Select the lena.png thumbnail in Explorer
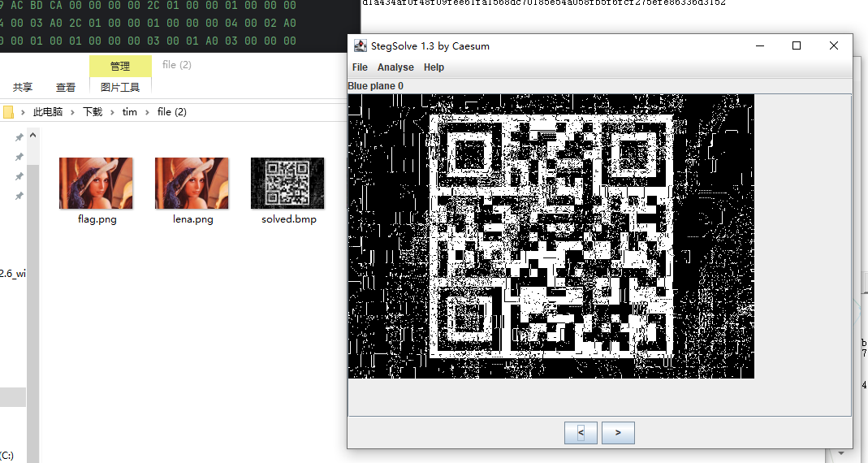The height and width of the screenshot is (463, 868). tap(192, 184)
